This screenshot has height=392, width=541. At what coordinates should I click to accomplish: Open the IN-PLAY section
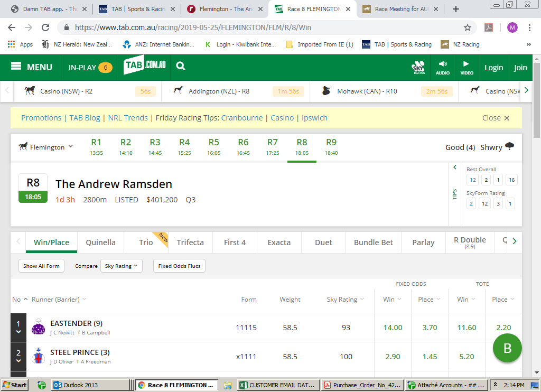click(90, 68)
